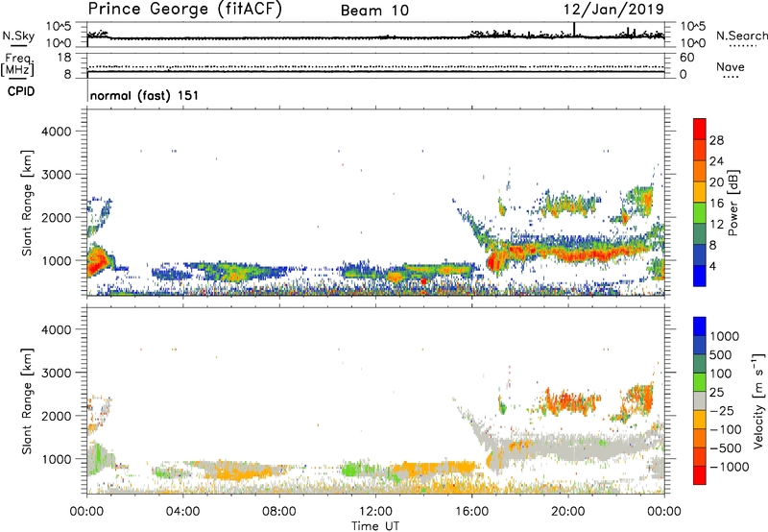Pick the light green power colorbar segment

700,212
